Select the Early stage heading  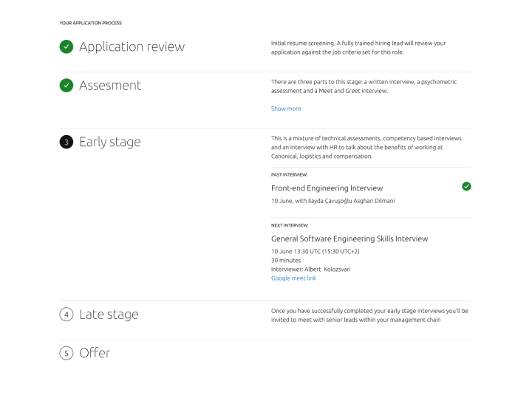(110, 142)
